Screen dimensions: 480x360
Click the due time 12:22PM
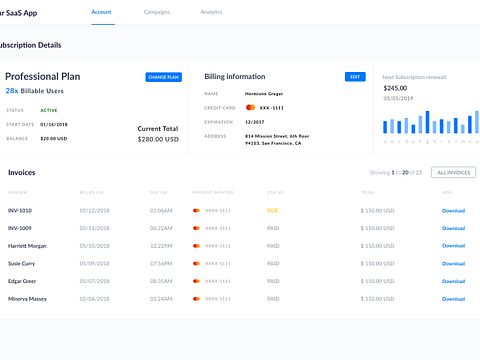[x=161, y=246]
